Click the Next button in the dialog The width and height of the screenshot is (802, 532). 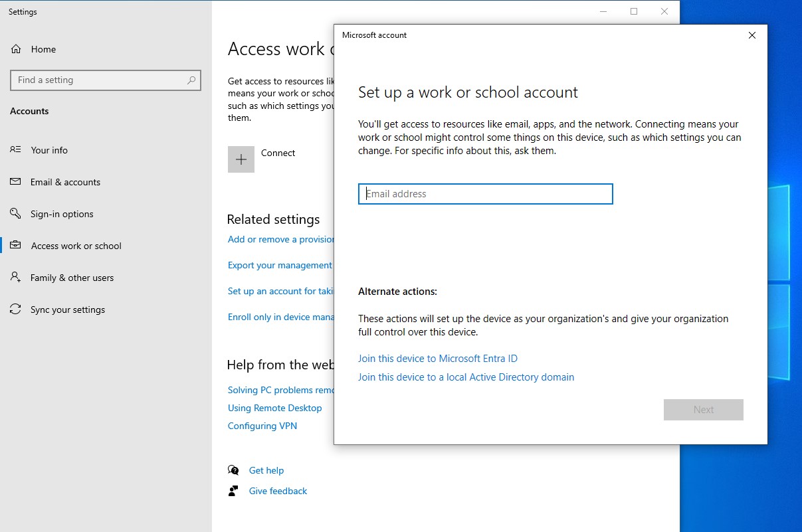tap(703, 409)
